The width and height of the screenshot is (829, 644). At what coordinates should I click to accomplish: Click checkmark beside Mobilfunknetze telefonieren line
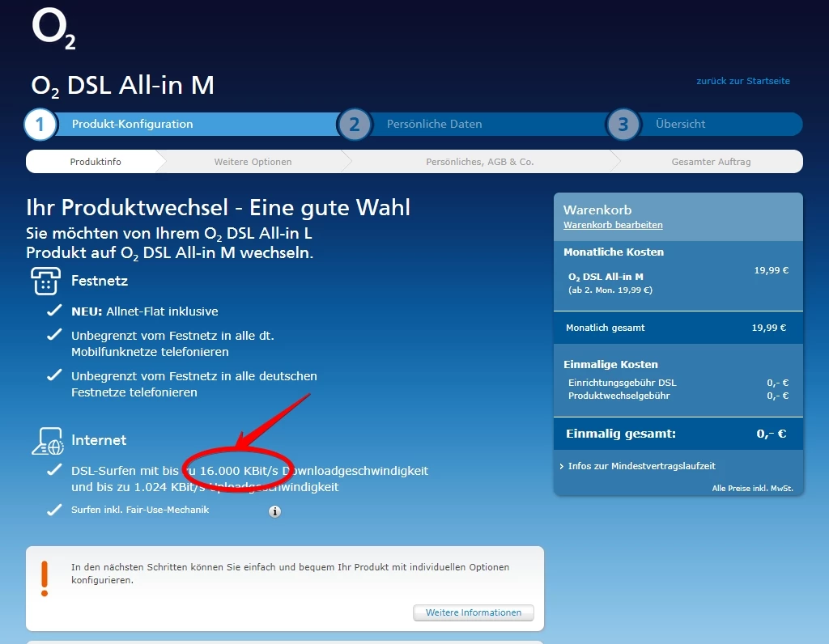[x=54, y=335]
